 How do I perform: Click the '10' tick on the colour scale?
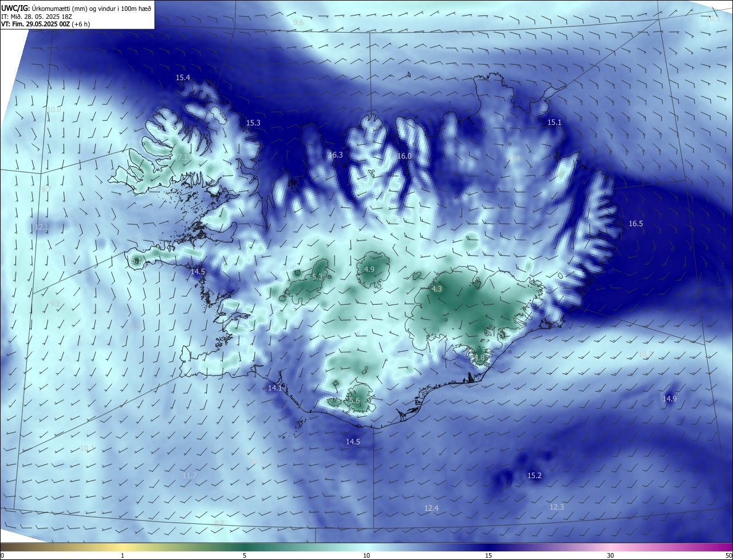(366, 555)
